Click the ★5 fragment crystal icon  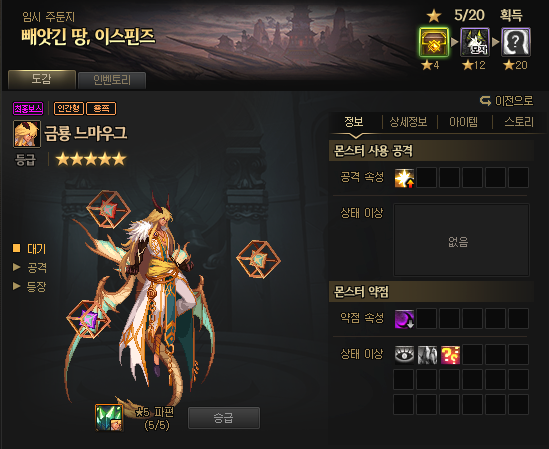pyautogui.click(x=109, y=417)
